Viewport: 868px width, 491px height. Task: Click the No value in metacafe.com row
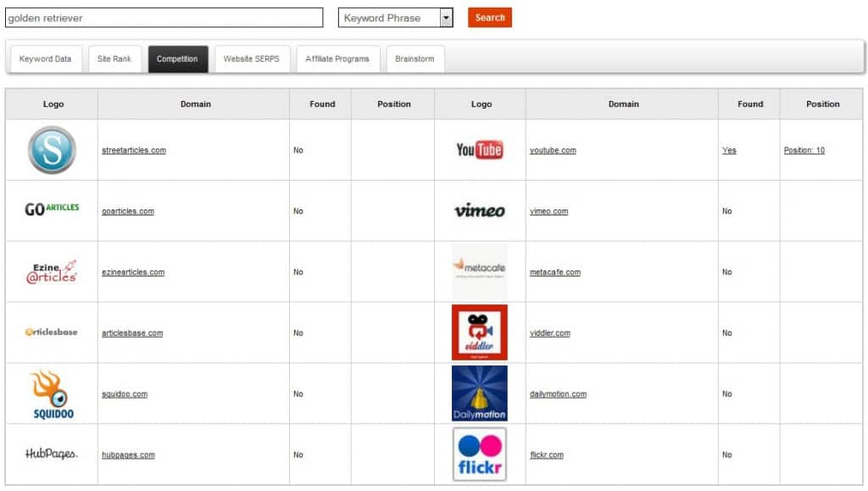pyautogui.click(x=726, y=272)
